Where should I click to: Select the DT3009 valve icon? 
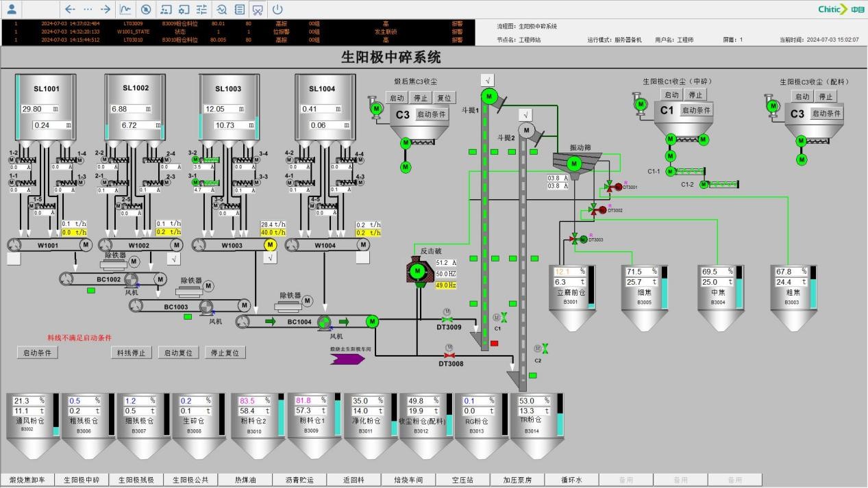click(x=448, y=319)
